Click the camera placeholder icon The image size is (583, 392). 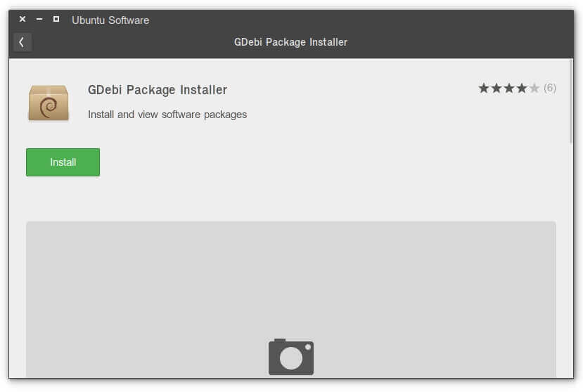point(290,357)
